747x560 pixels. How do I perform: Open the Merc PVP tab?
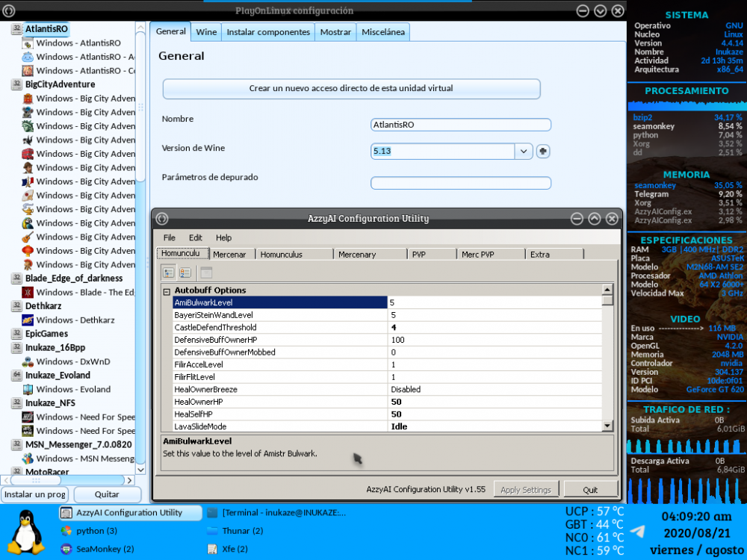click(477, 255)
